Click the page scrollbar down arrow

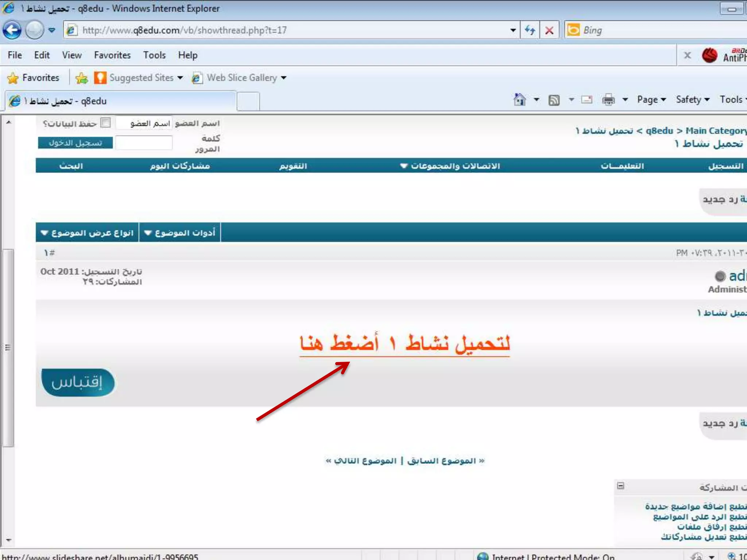click(x=8, y=540)
